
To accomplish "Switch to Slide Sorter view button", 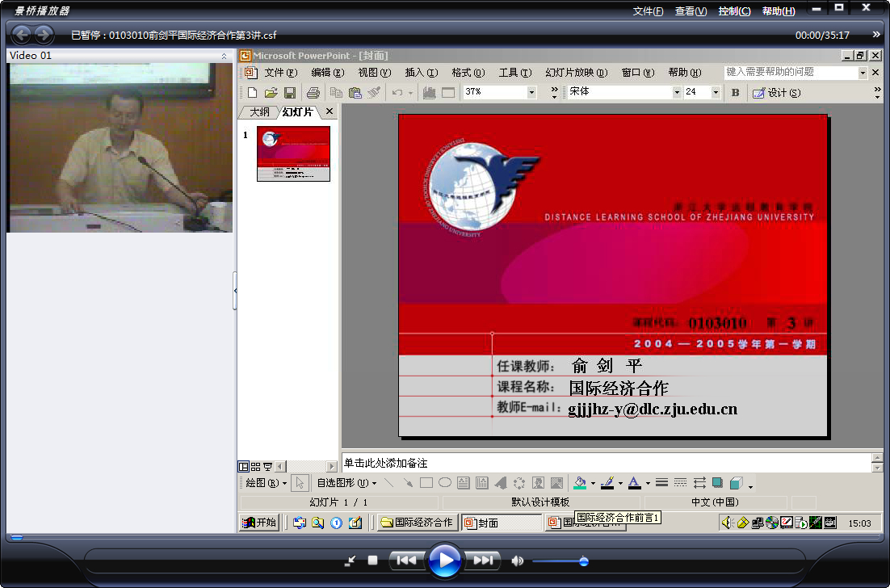I will point(255,467).
